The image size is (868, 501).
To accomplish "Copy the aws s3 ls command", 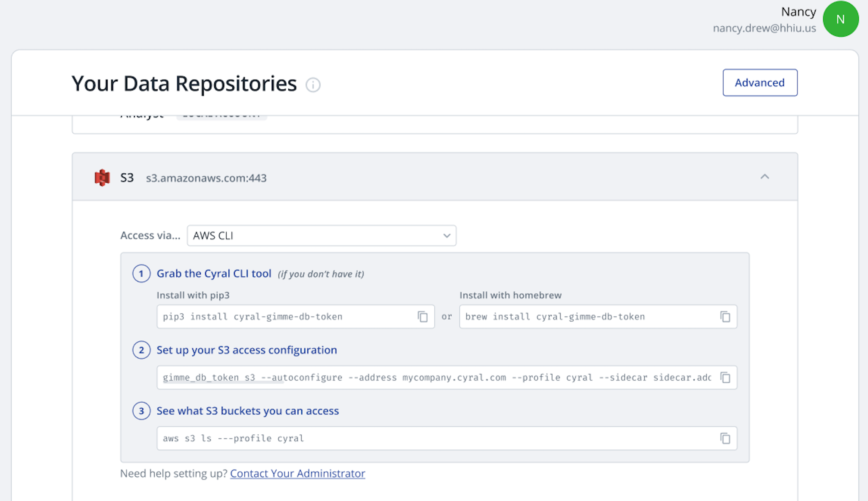I will pyautogui.click(x=725, y=438).
